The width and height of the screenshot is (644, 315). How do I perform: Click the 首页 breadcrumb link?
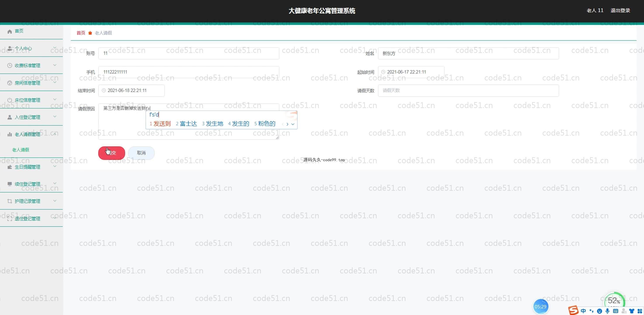(81, 33)
